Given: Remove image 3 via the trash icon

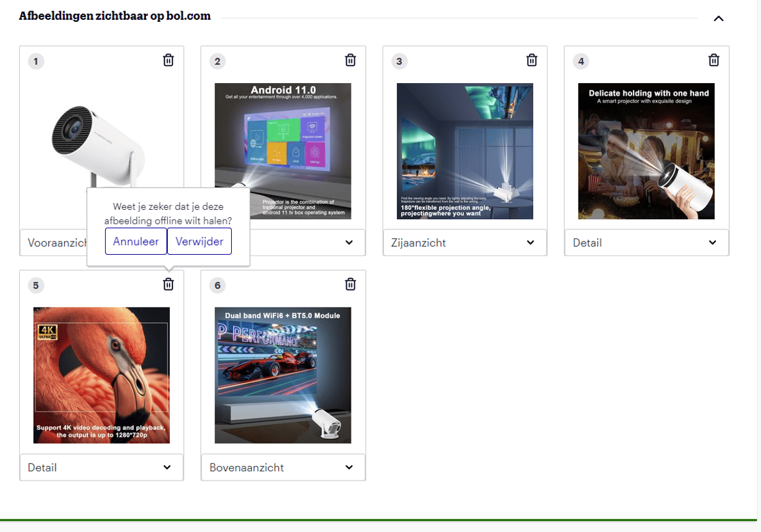Looking at the screenshot, I should (532, 59).
